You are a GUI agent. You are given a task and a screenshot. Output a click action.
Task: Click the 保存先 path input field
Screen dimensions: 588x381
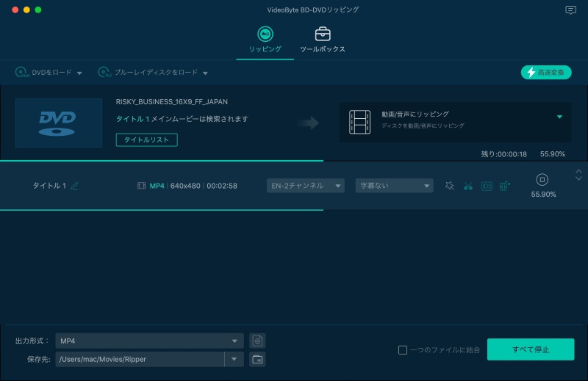[x=140, y=359]
